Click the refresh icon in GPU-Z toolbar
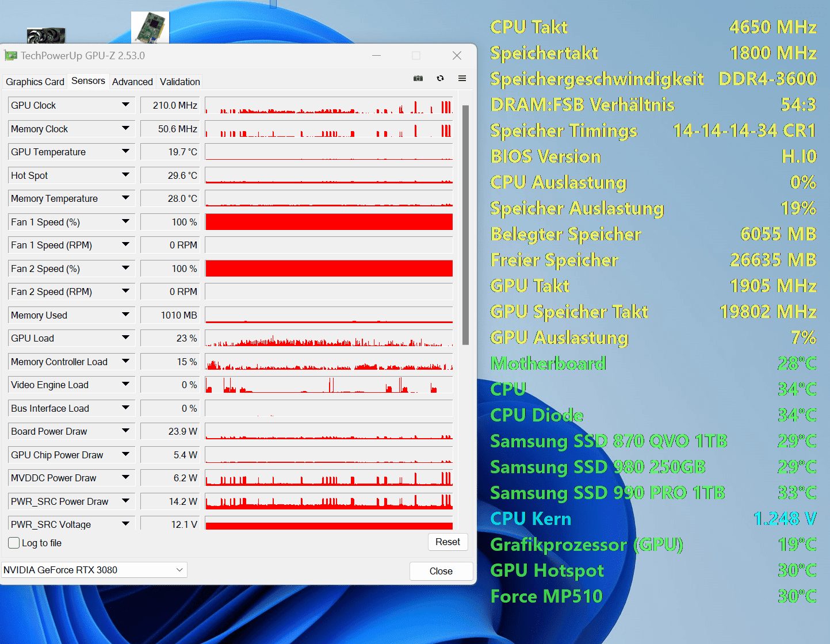This screenshot has height=644, width=830. [x=440, y=78]
